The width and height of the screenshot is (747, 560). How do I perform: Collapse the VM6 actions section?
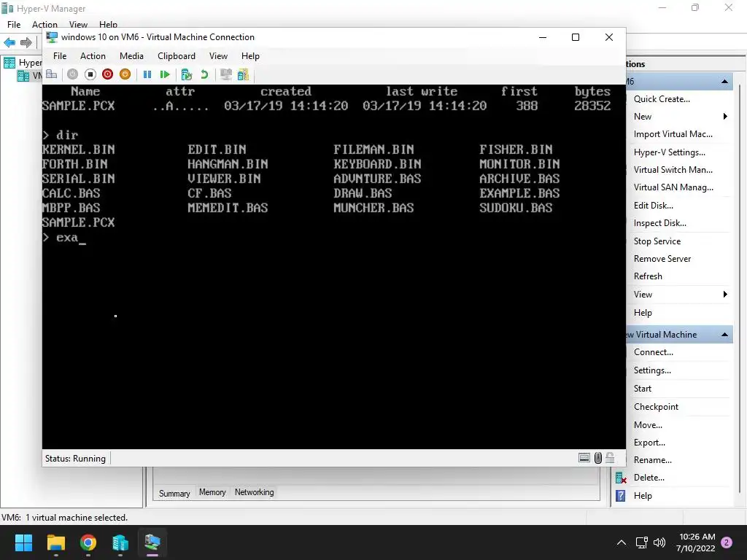pos(724,82)
